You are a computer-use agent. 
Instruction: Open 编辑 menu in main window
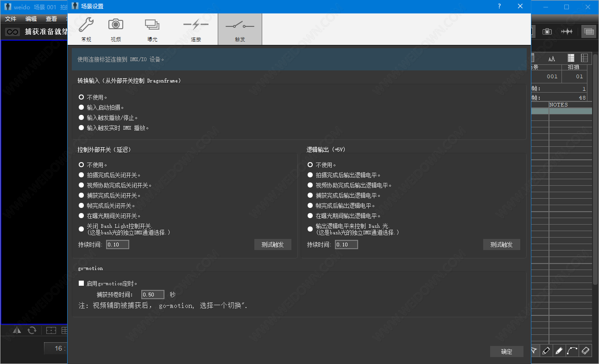(x=31, y=19)
